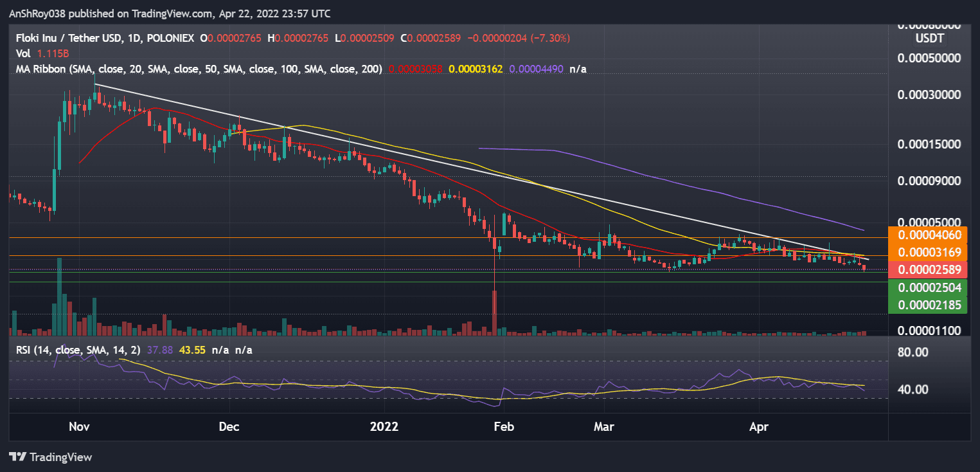Click the Vol value showing 1.115B
The image size is (980, 472).
coord(55,53)
